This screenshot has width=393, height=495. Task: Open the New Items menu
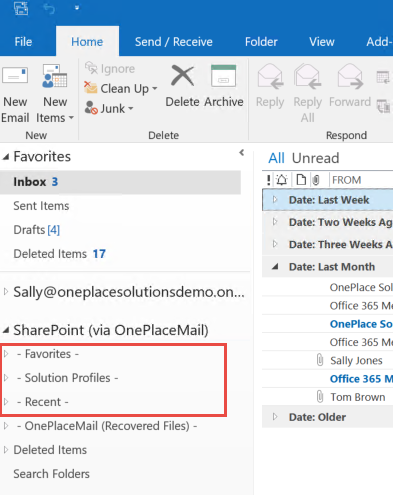[x=55, y=93]
